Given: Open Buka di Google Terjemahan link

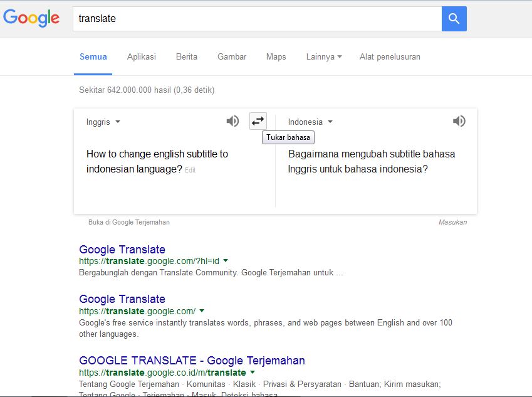Looking at the screenshot, I should pos(129,222).
